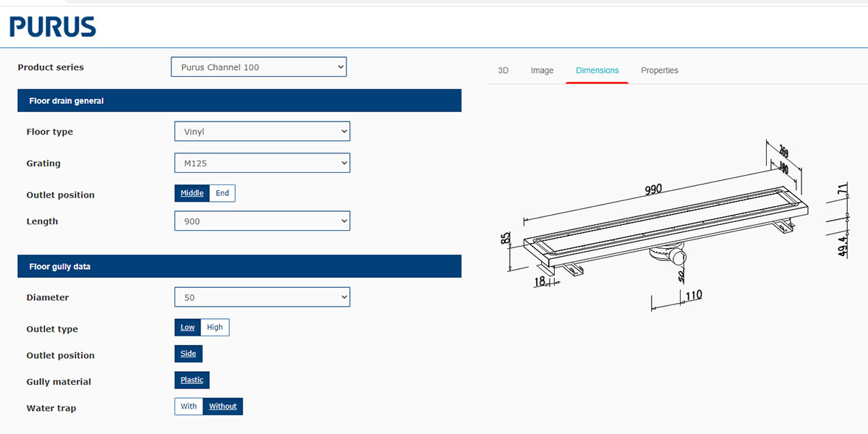This screenshot has width=868, height=434.
Task: Click the PURUS logo
Action: click(x=53, y=27)
